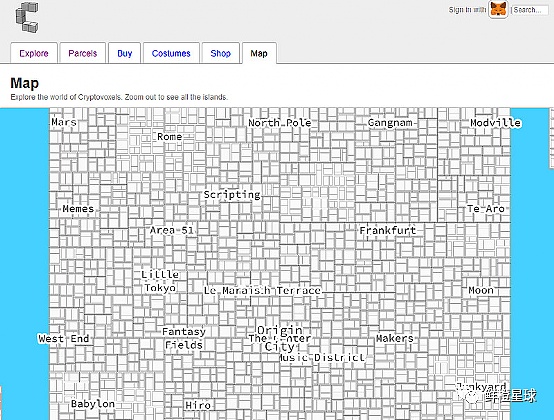This screenshot has width=554, height=420.
Task: Click the Origin City label on map
Action: (x=279, y=338)
